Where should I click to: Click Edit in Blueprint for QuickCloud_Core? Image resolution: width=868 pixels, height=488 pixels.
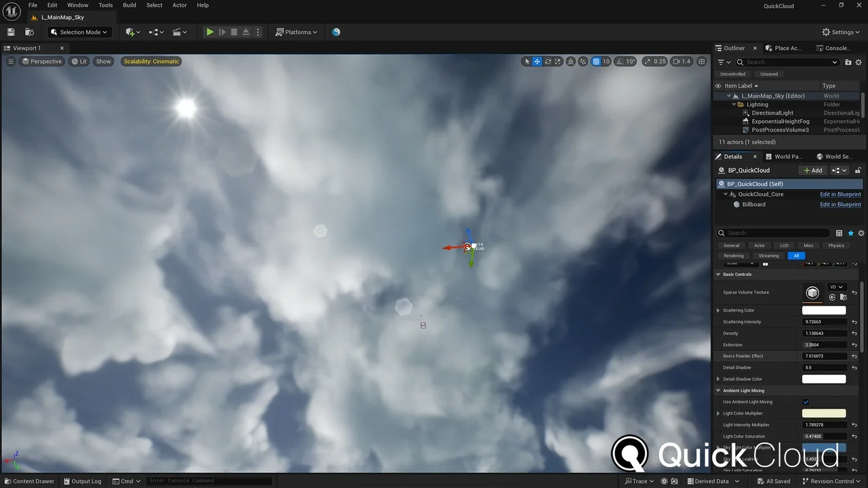(840, 195)
